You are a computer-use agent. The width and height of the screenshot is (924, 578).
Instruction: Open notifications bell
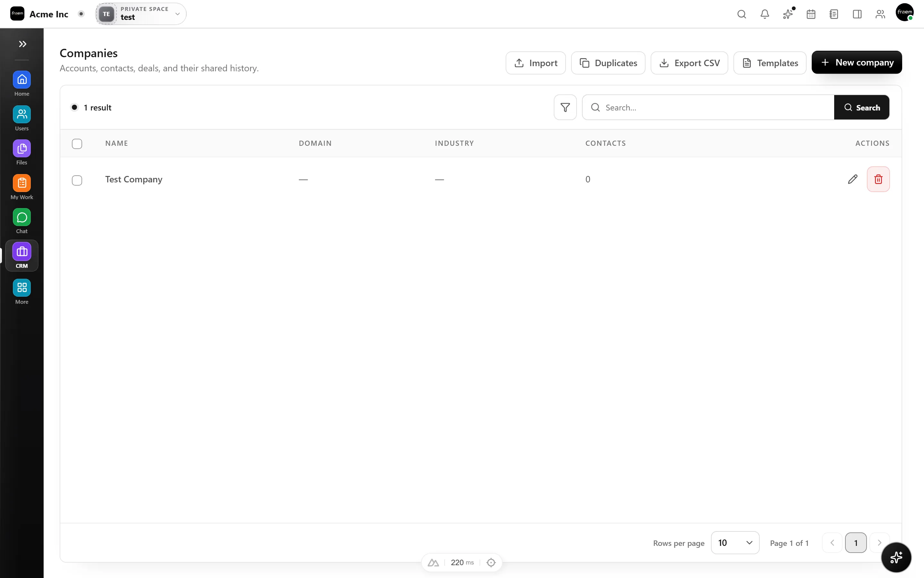pyautogui.click(x=765, y=14)
